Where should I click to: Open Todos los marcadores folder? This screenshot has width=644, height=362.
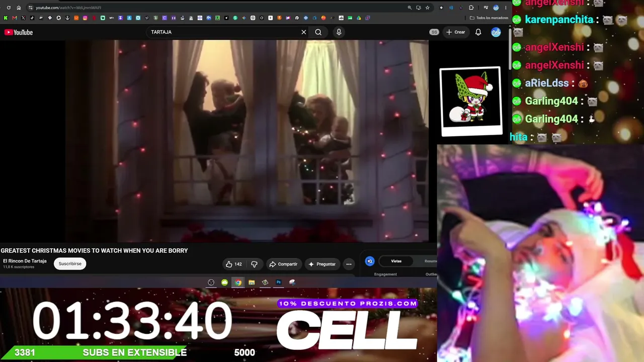click(x=489, y=18)
